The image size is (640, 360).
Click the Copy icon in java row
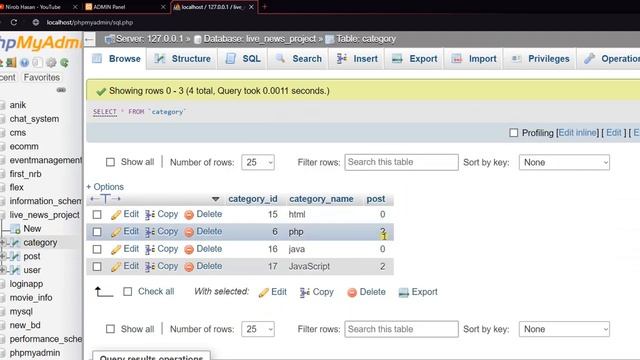[x=150, y=249]
